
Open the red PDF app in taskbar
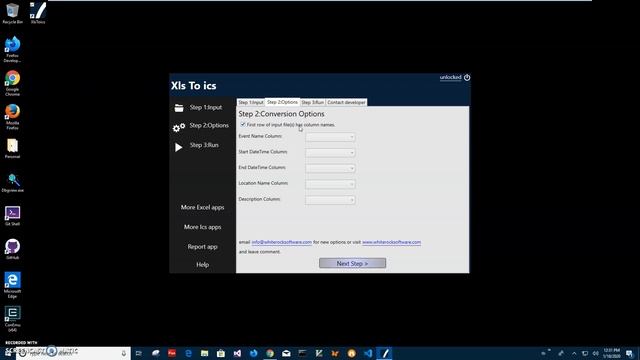[x=172, y=353]
